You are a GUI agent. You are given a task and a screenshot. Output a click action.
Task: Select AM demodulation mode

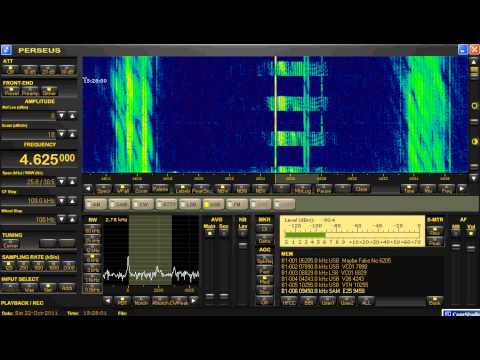pos(96,204)
